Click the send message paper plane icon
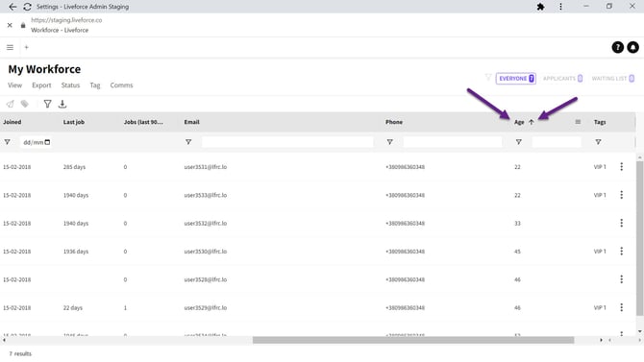The width and height of the screenshot is (644, 362). coord(11,105)
